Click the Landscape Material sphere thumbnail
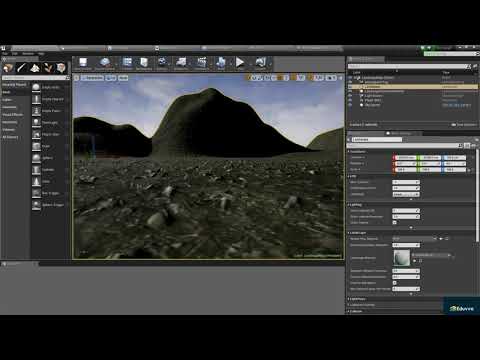The width and height of the screenshot is (480, 360). coord(402,258)
